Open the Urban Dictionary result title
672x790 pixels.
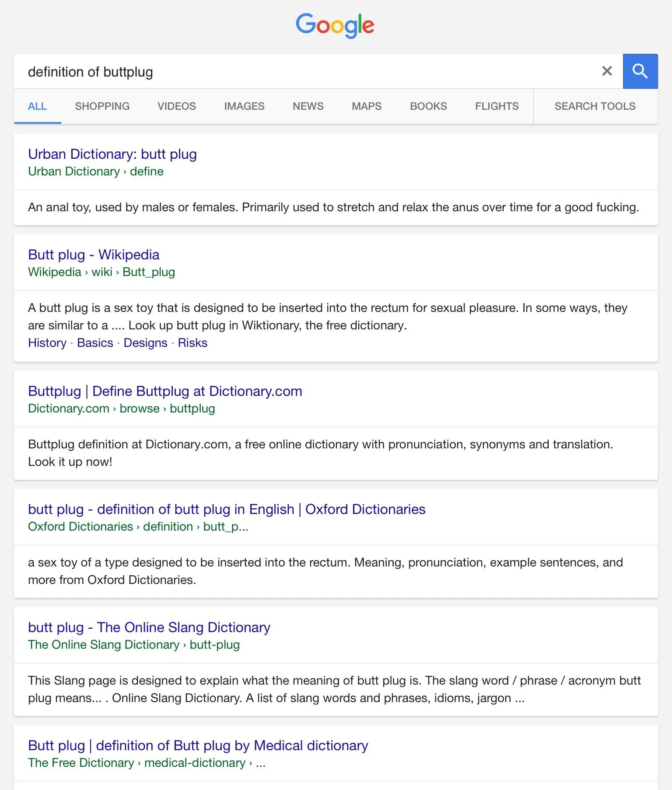point(112,154)
